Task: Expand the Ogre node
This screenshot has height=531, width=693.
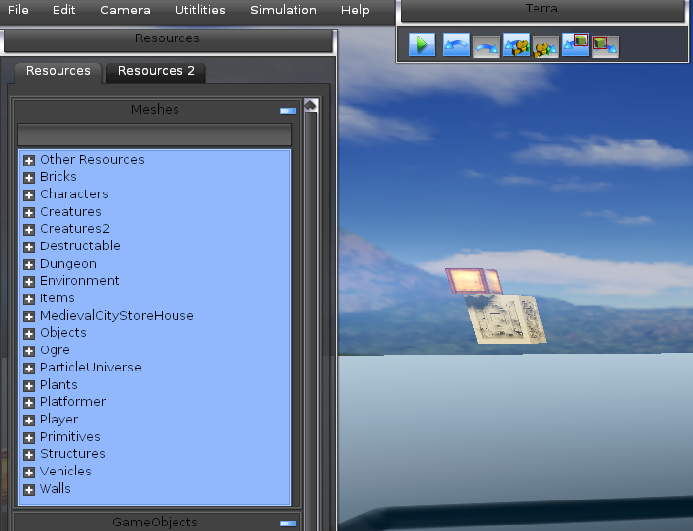Action: tap(29, 351)
